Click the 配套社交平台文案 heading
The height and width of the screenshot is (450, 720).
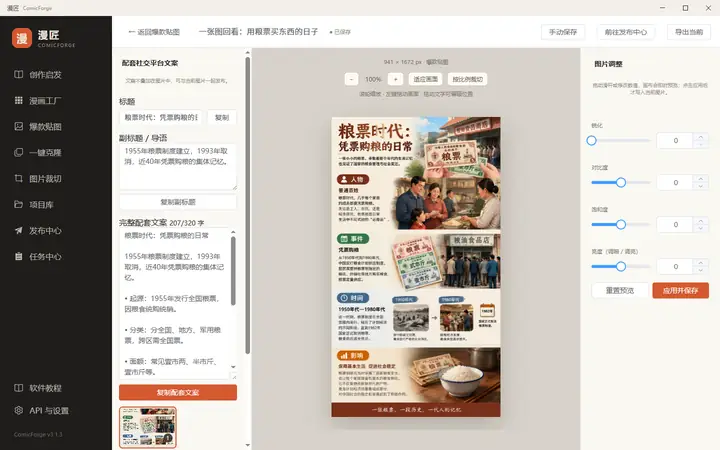150,63
